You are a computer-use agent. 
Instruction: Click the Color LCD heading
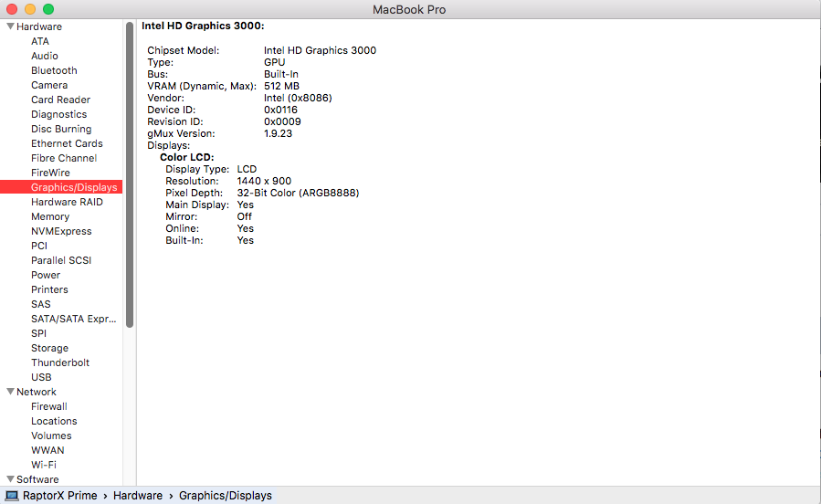187,157
